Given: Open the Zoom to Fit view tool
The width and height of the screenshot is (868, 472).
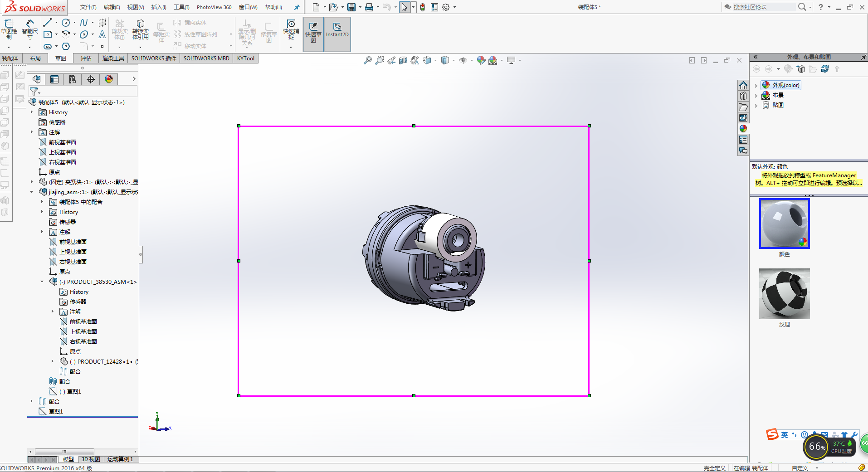Looking at the screenshot, I should (367, 60).
